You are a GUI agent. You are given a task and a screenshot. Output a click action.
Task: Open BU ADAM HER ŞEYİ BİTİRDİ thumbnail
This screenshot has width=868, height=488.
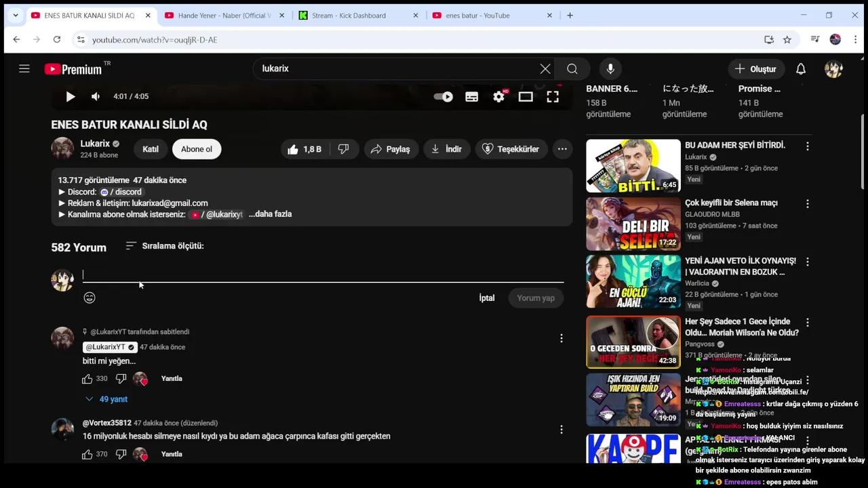[633, 166]
